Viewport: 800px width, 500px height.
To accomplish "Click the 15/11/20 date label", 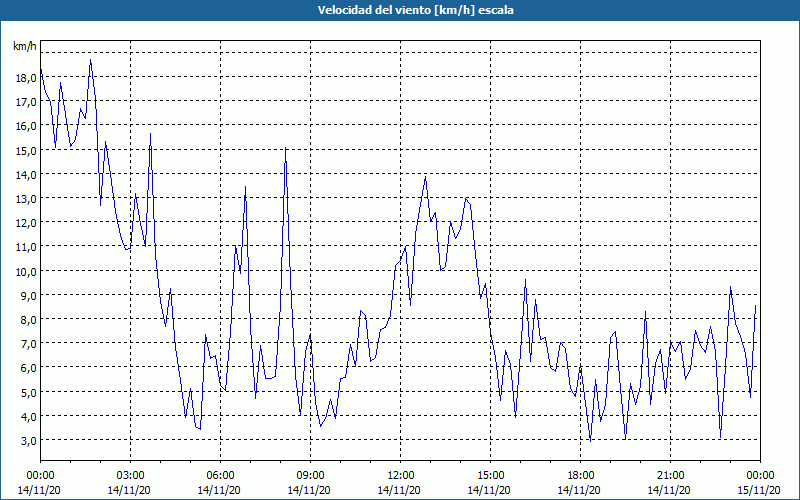I will click(x=759, y=490).
